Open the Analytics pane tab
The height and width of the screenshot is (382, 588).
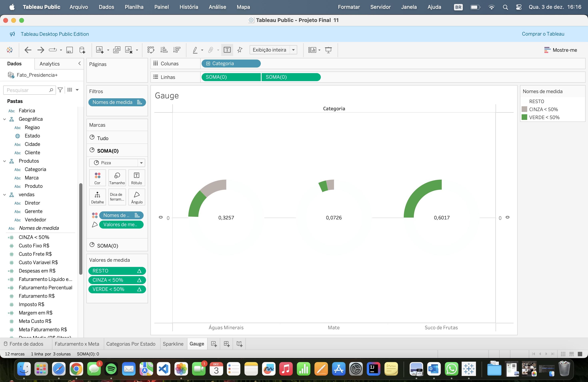click(49, 64)
